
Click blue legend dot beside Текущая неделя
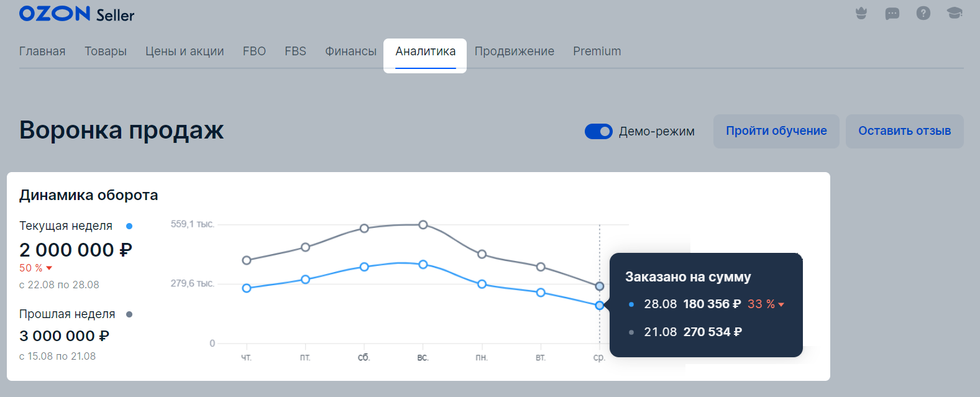point(129,226)
